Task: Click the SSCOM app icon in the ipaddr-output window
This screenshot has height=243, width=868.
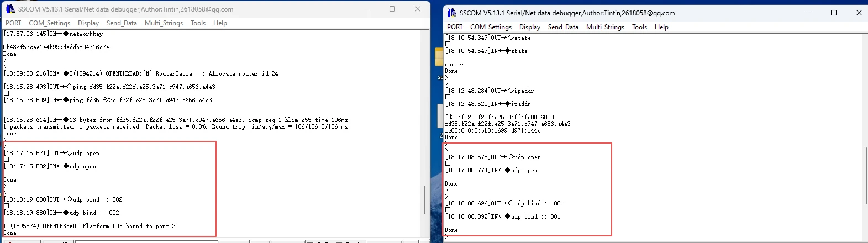Action: [x=452, y=13]
